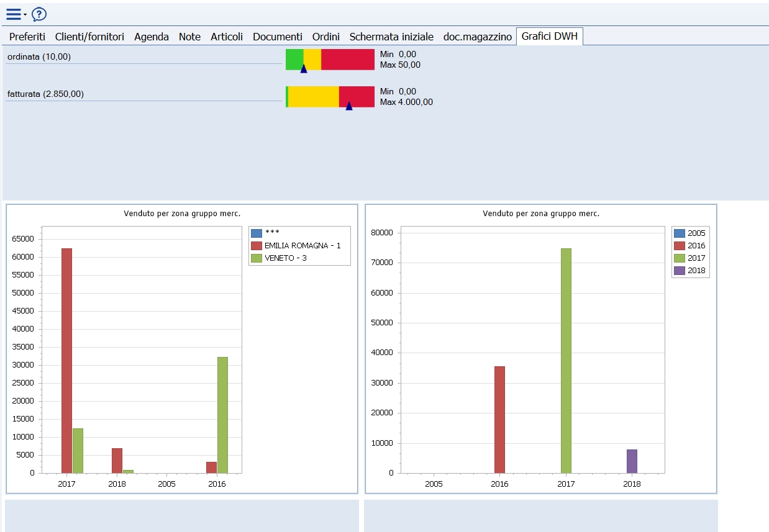Image resolution: width=769 pixels, height=532 pixels.
Task: Click the EMILIA ROMAGNA legend color swatch
Action: coord(256,246)
